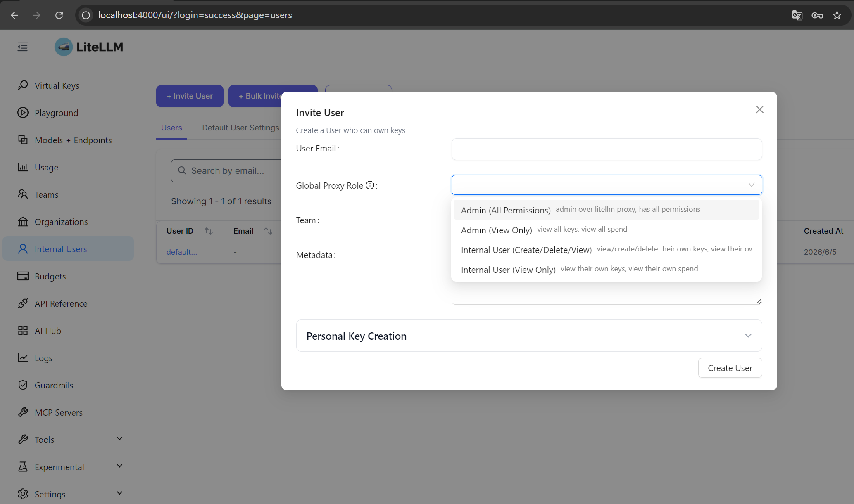854x504 pixels.
Task: Open the Playground page
Action: click(x=56, y=113)
